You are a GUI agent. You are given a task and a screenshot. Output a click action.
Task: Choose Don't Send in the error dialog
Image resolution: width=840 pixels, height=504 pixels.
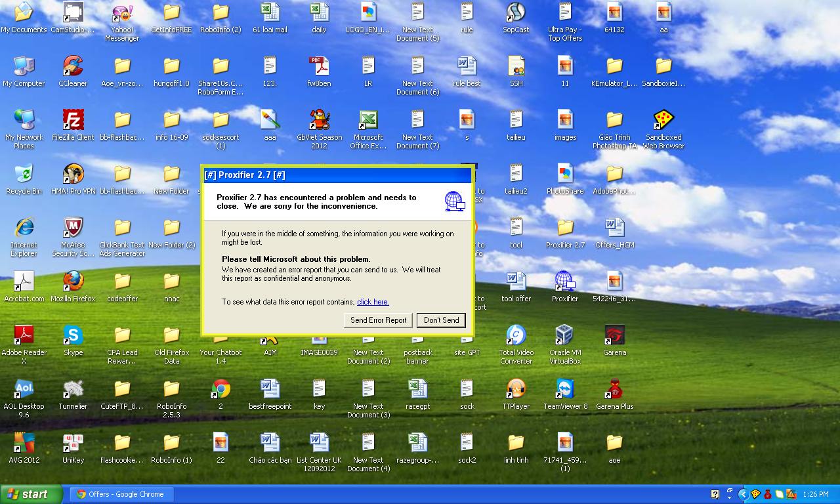441,320
